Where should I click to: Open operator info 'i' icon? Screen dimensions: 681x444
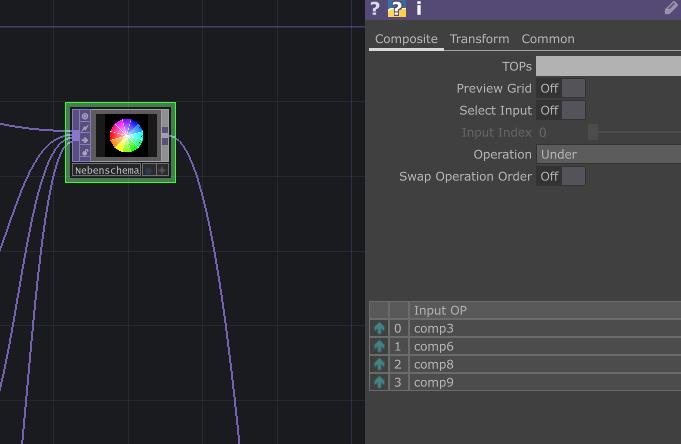419,9
